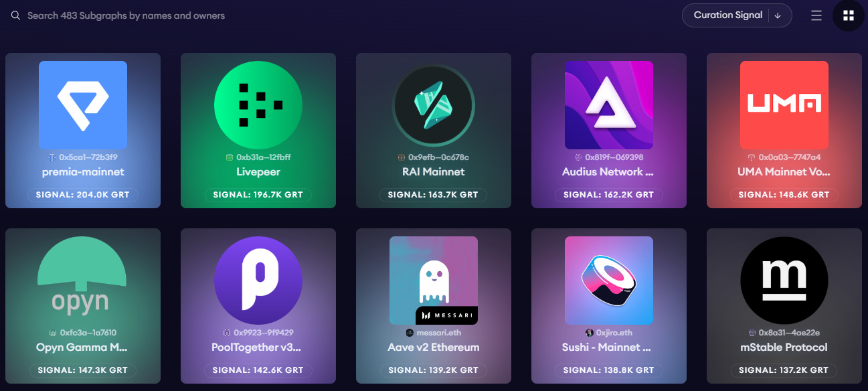Viewport: 868px width, 391px height.
Task: Switch to list view layout
Action: [x=816, y=15]
